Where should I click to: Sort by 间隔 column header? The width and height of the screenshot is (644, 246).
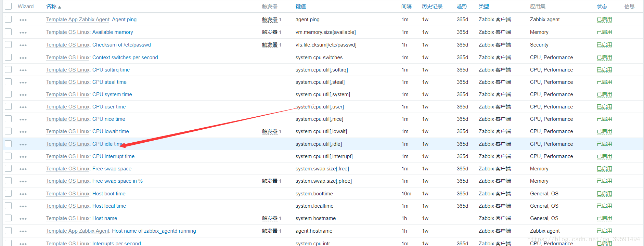pyautogui.click(x=407, y=7)
